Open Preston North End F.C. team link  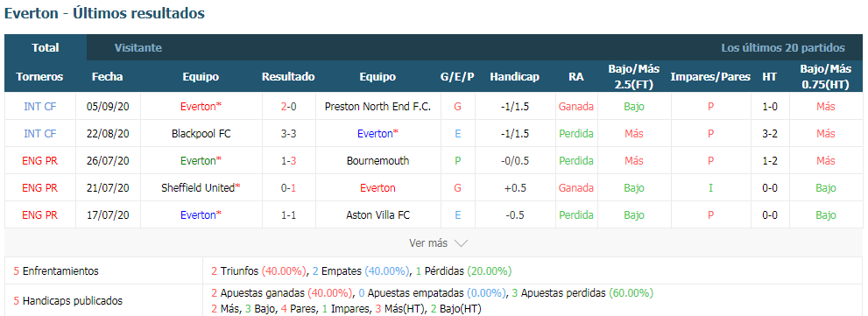tap(378, 106)
